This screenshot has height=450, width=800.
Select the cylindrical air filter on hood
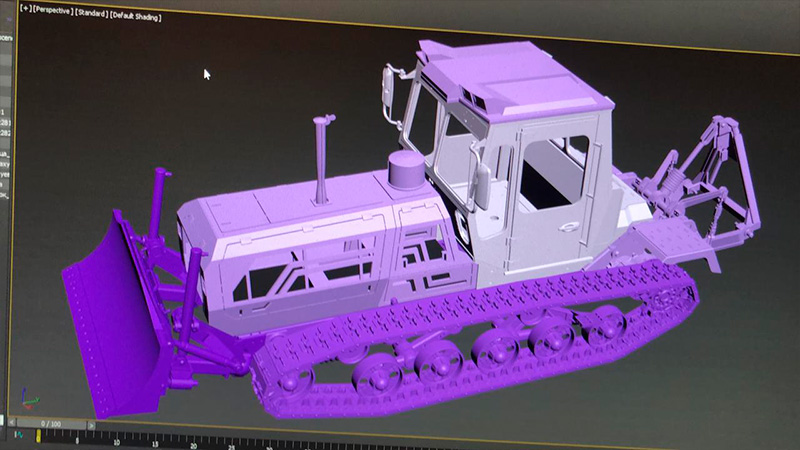click(407, 172)
